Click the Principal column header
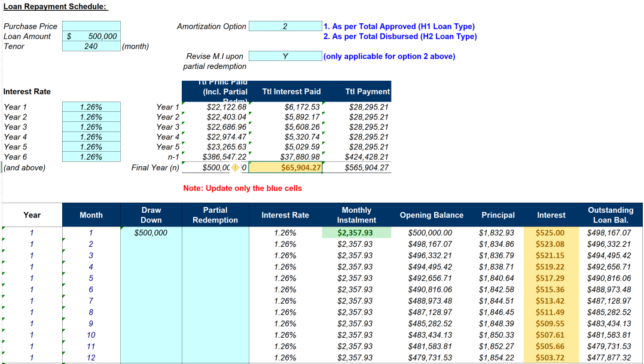The height and width of the screenshot is (364, 644). coord(498,215)
